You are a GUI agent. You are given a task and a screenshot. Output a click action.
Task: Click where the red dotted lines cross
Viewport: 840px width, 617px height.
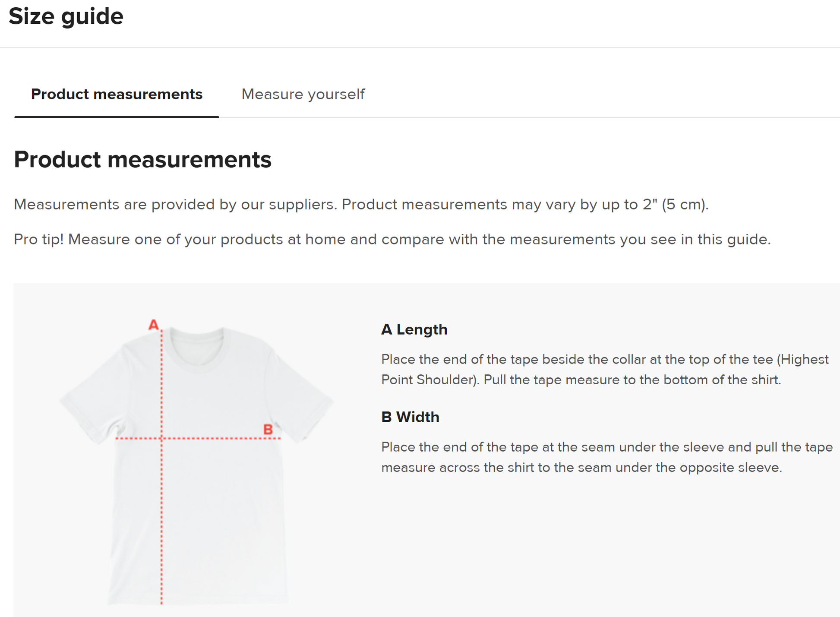tap(162, 438)
